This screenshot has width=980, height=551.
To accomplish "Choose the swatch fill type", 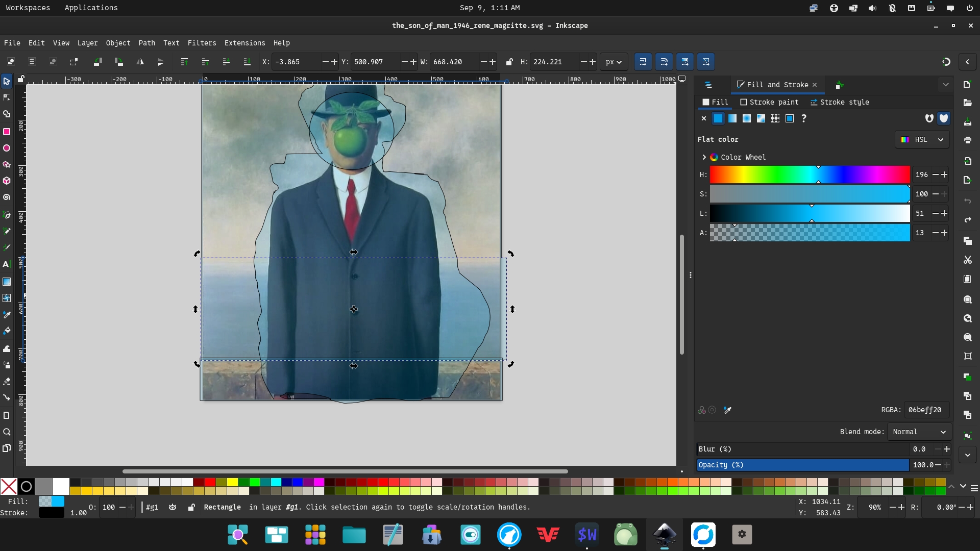I will (790, 118).
